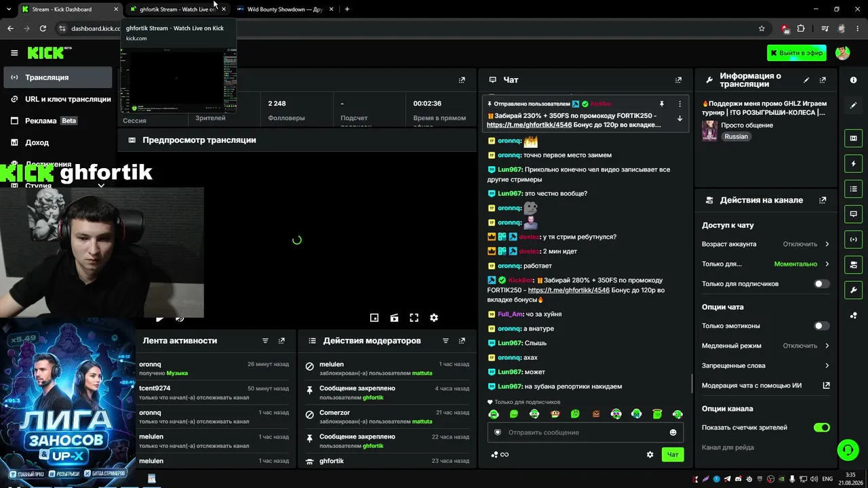Edit the Информация о трансляции details

point(806,80)
